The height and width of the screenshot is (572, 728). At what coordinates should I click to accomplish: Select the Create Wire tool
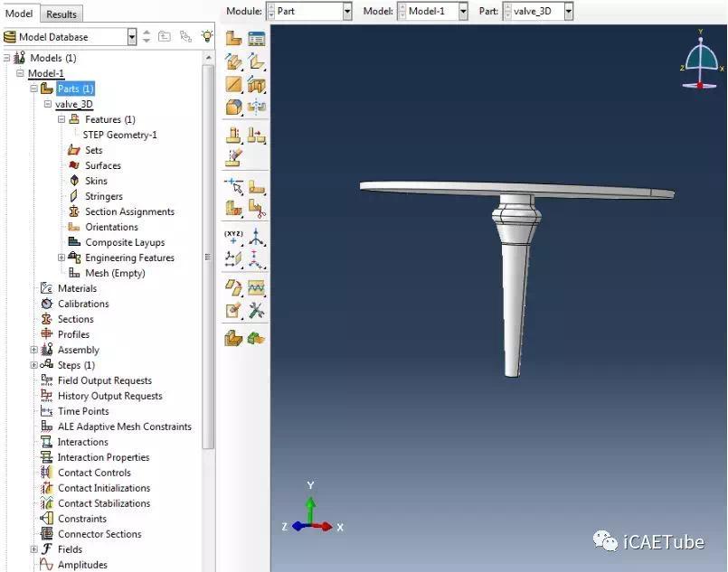point(233,84)
